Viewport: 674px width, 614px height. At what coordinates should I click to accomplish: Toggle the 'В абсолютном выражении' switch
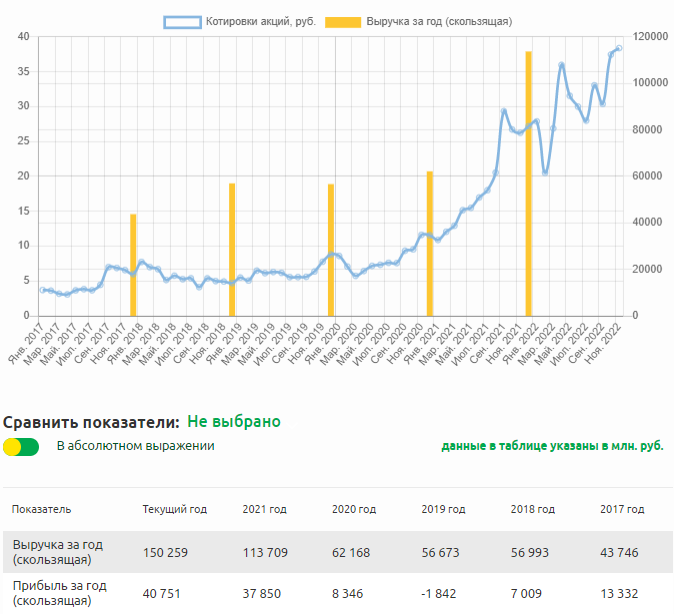pos(21,447)
